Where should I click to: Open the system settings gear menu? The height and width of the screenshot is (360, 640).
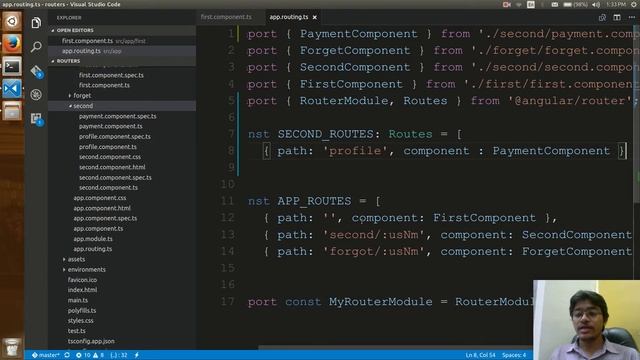coord(634,4)
